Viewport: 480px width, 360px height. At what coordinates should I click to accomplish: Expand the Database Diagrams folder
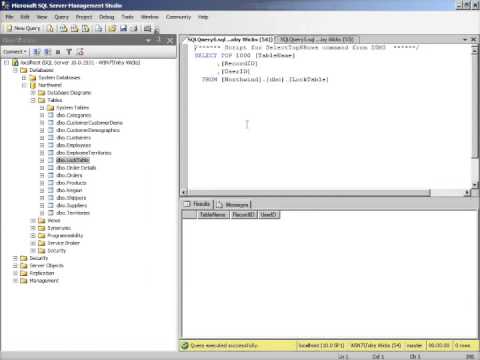pos(33,93)
